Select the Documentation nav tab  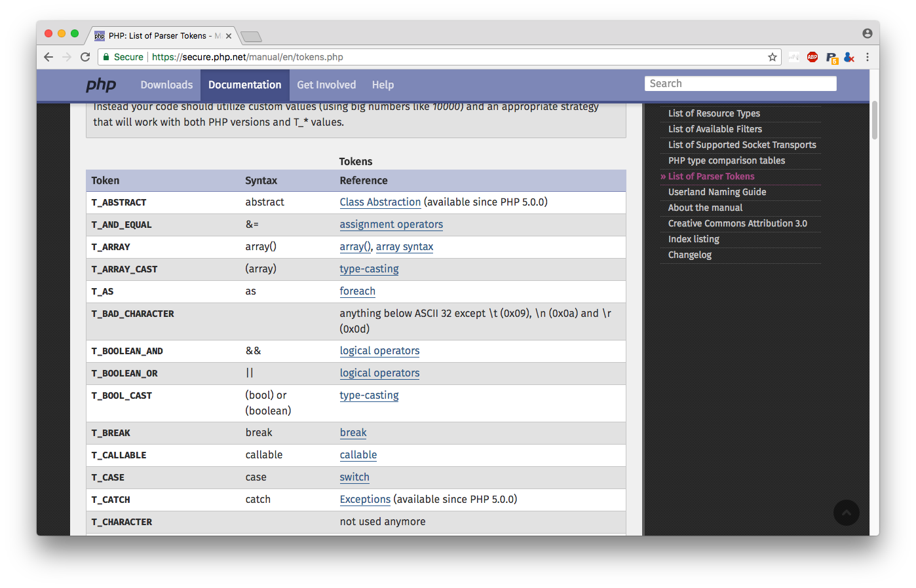point(245,84)
